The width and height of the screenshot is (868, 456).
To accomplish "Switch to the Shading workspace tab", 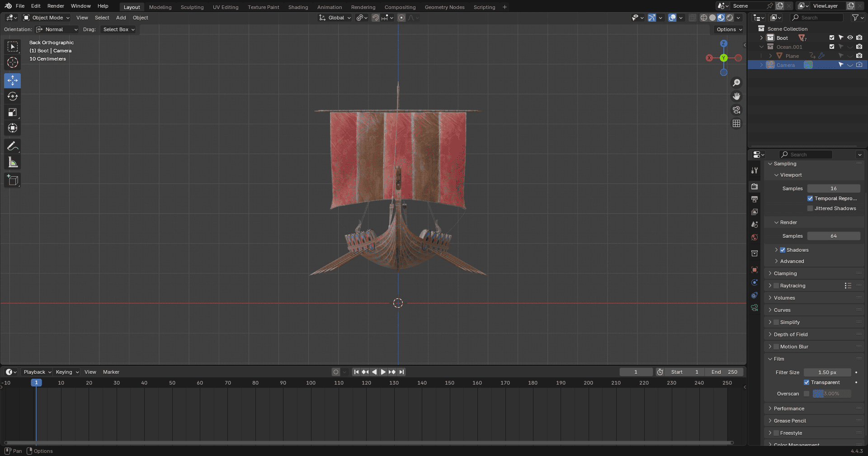I will (x=298, y=7).
